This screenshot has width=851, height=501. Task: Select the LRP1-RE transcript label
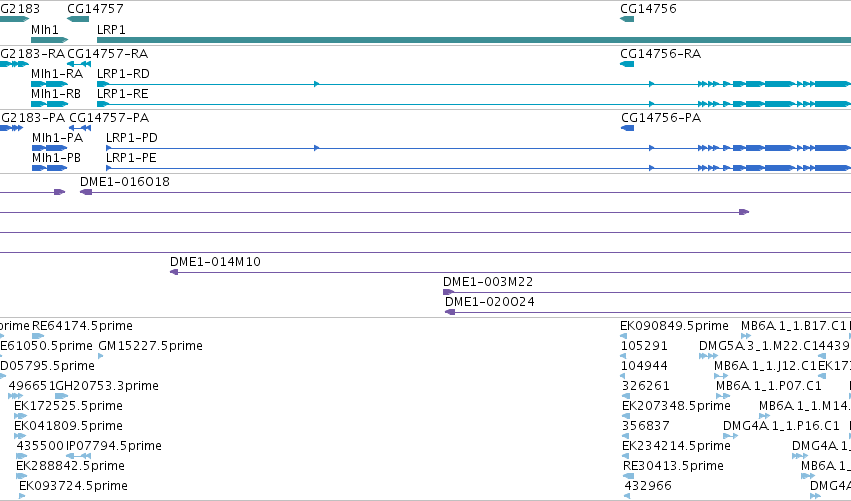123,94
